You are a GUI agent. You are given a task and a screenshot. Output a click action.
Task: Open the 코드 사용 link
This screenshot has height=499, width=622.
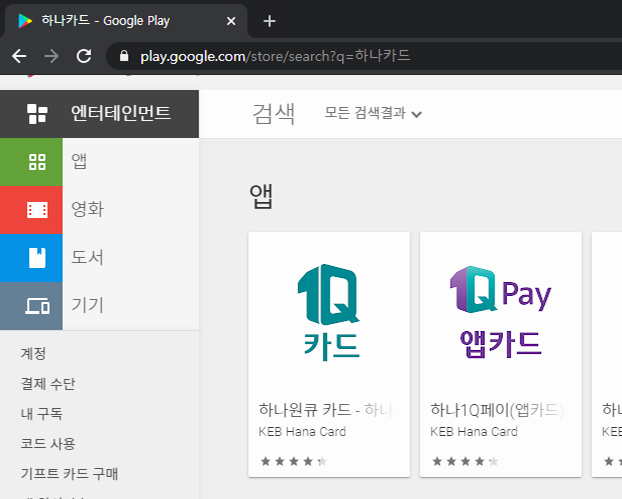[48, 443]
